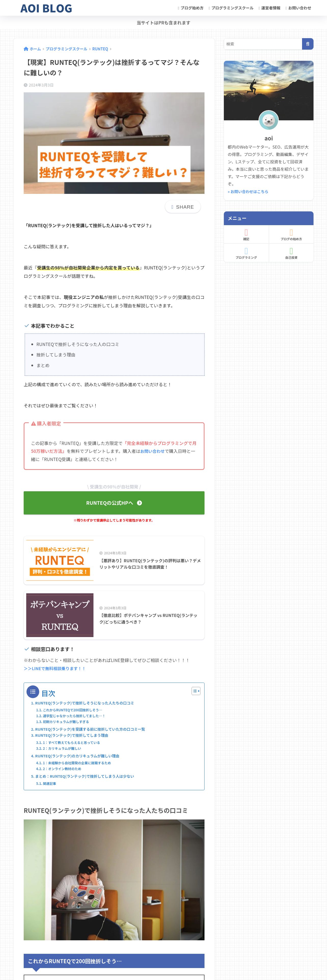Open the ポテパンキャンプ vs RUNTEQ article card

tap(114, 615)
